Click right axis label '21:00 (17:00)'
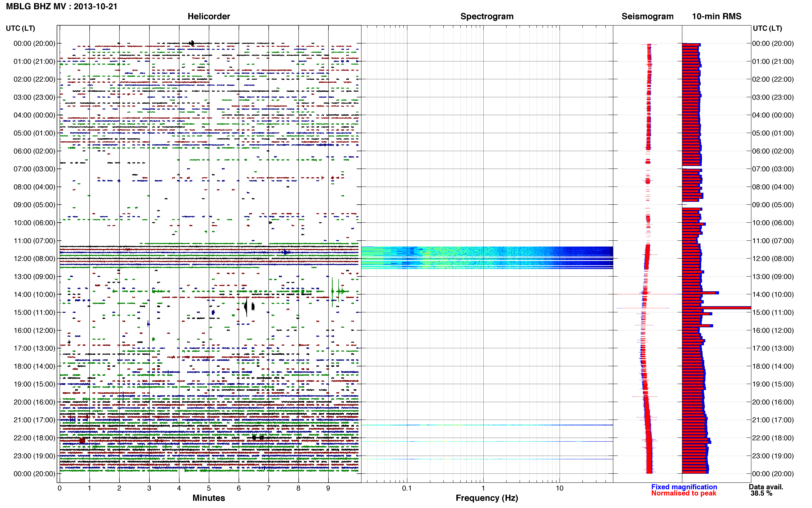Viewport: 812px width, 508px height. pyautogui.click(x=773, y=420)
